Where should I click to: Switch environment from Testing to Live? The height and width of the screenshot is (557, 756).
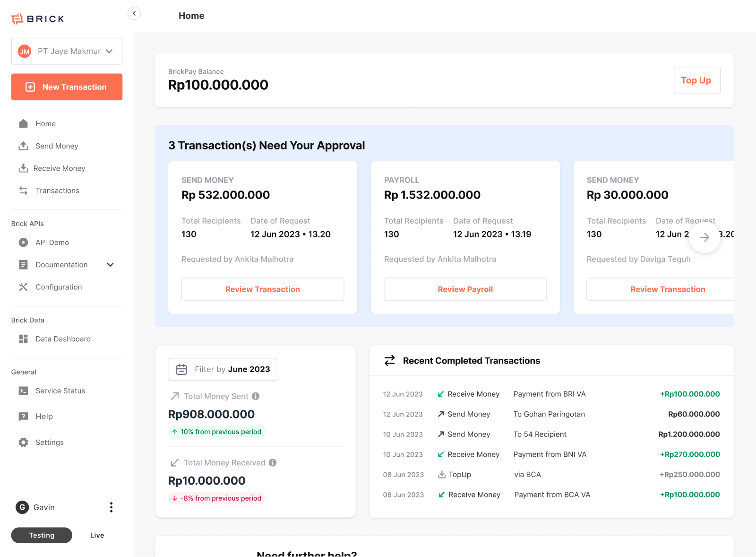[96, 535]
